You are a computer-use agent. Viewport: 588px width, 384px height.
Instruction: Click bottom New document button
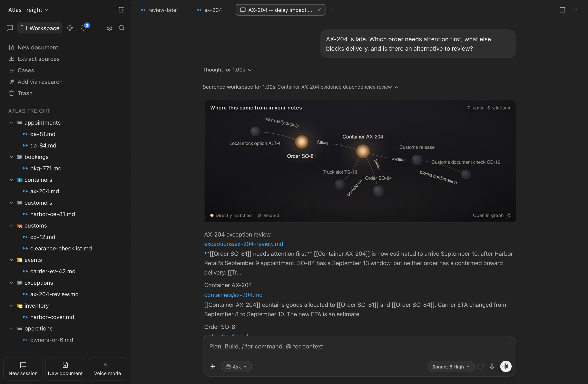coord(65,369)
